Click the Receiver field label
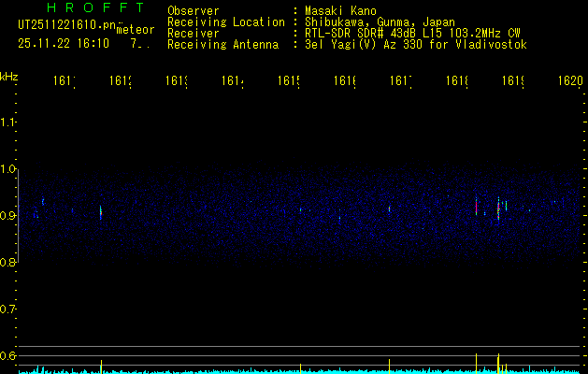588x374 pixels. 194,34
